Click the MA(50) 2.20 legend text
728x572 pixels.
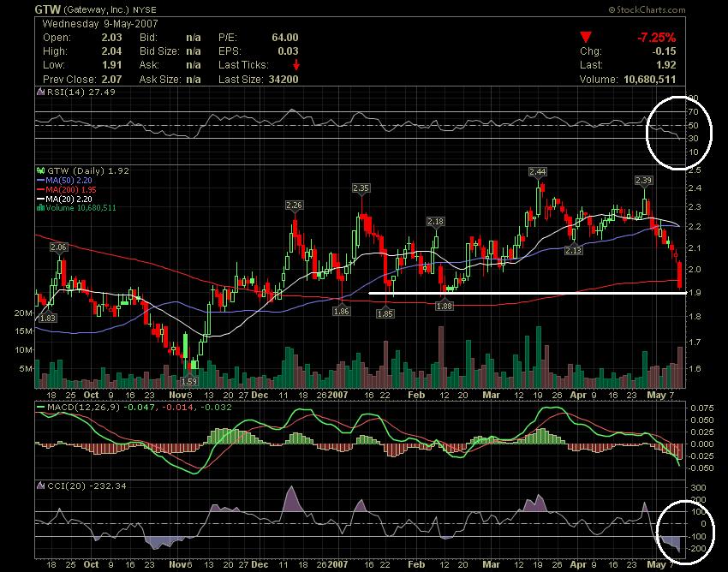coord(69,181)
